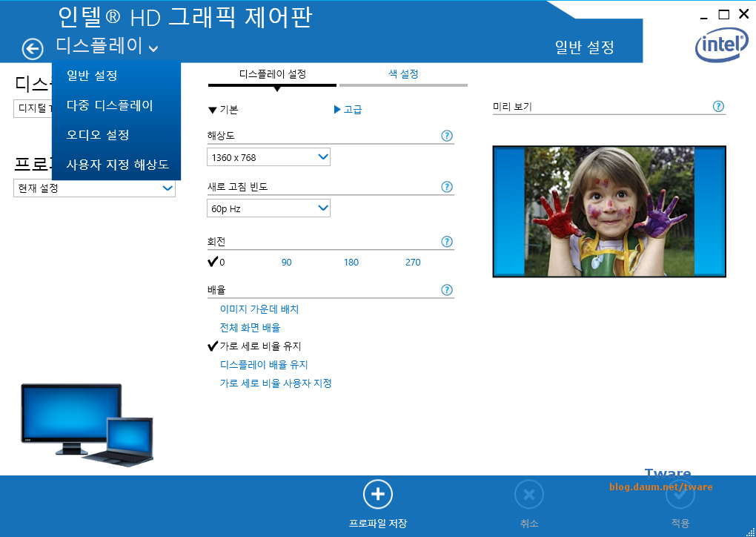Expand the 고급 advanced settings
The width and height of the screenshot is (756, 537).
(348, 110)
